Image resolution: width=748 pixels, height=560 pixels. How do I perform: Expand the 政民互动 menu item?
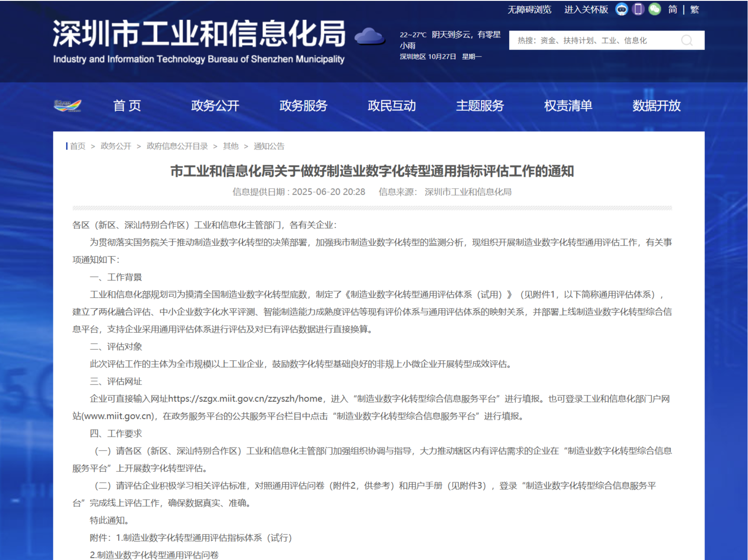click(391, 106)
